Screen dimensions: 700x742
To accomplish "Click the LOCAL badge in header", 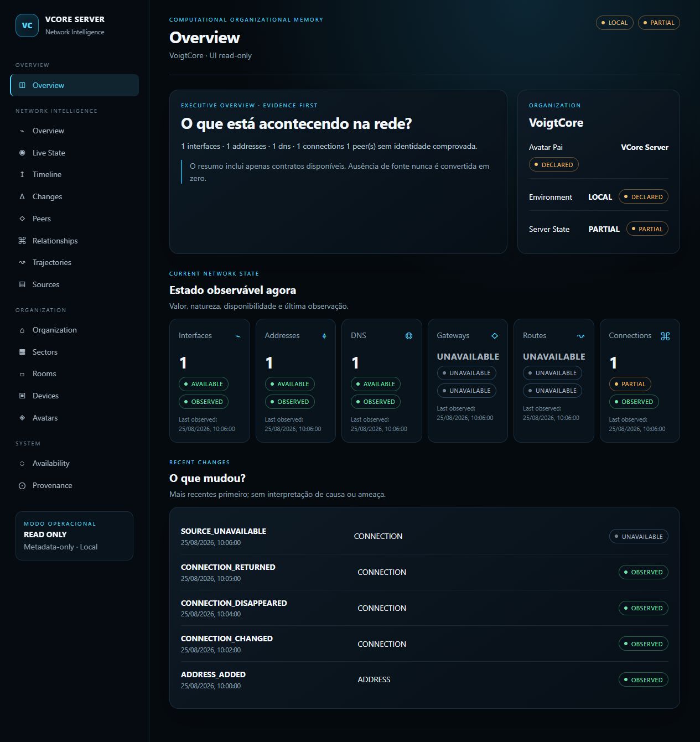I will coord(614,23).
